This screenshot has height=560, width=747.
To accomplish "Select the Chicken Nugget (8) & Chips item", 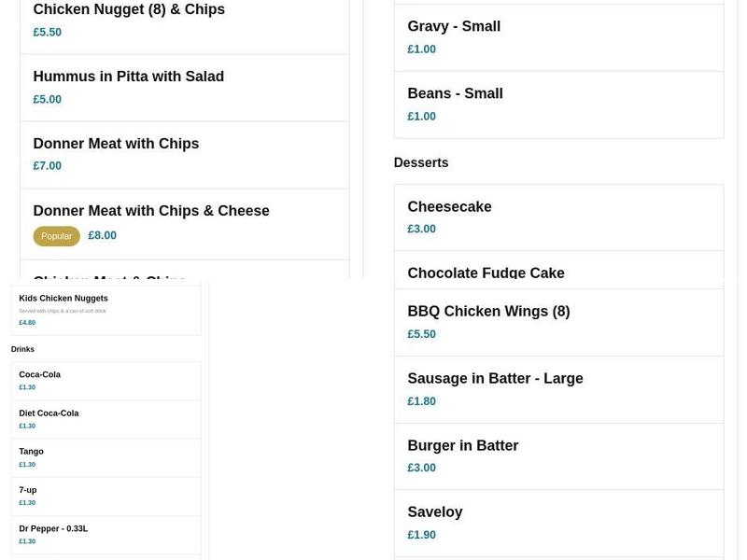I will coord(129,9).
